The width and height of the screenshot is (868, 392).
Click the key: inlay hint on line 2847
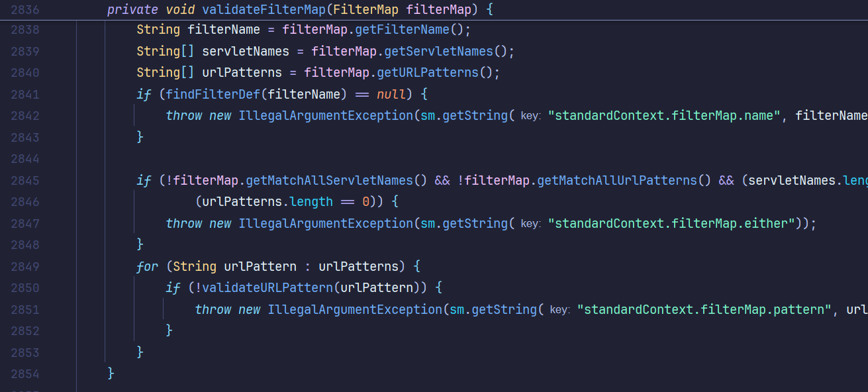tap(530, 224)
